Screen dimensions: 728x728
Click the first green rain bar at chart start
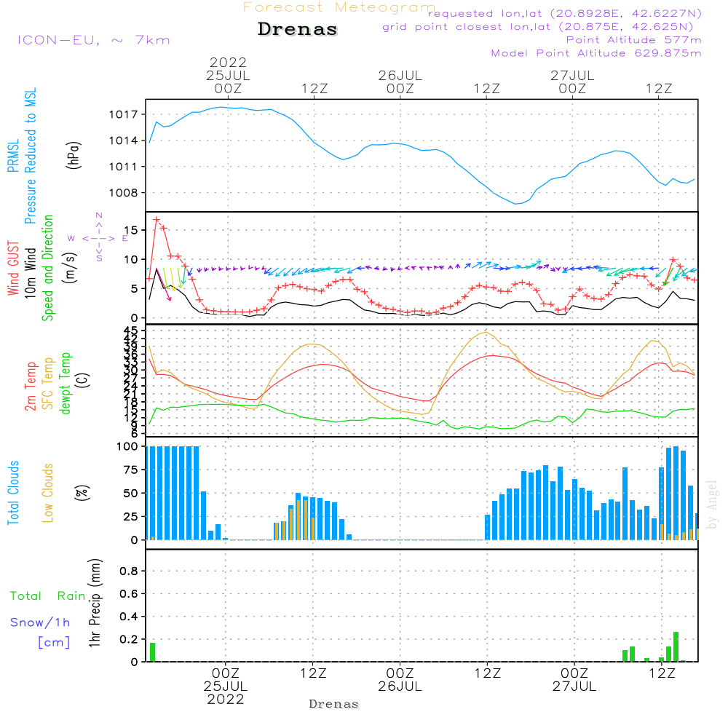(x=152, y=652)
